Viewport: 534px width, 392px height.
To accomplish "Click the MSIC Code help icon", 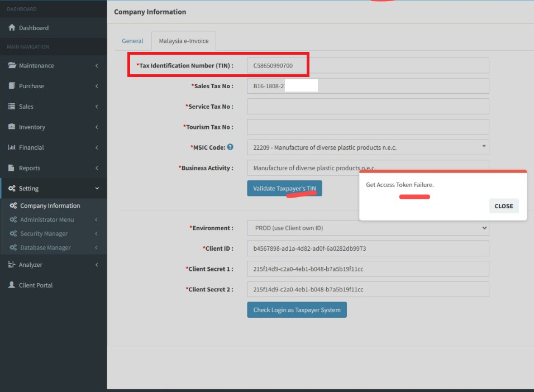I will click(230, 147).
